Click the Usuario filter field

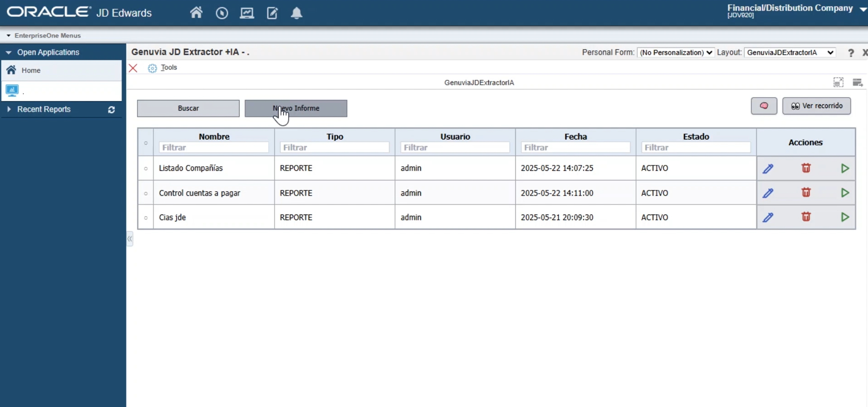click(x=455, y=147)
